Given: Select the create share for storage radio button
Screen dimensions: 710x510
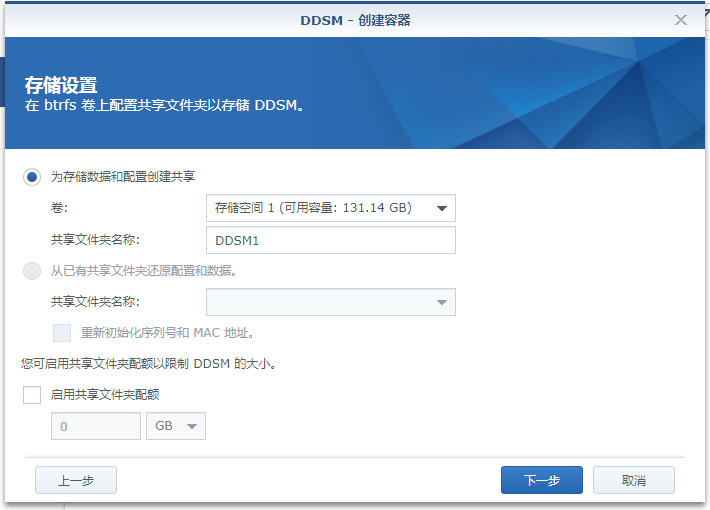Looking at the screenshot, I should [x=33, y=176].
